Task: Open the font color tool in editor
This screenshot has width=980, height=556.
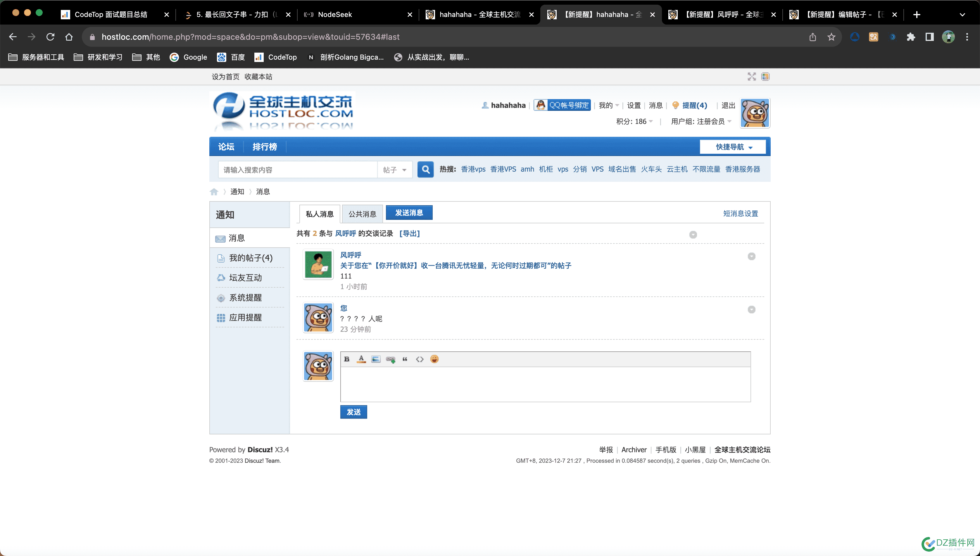Action: coord(361,359)
